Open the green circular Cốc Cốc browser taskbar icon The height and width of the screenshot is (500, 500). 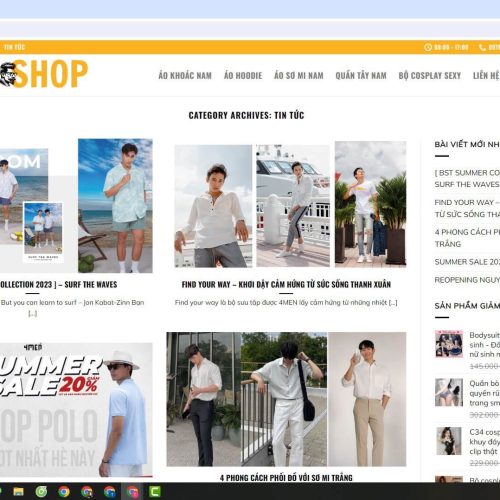tap(41, 491)
